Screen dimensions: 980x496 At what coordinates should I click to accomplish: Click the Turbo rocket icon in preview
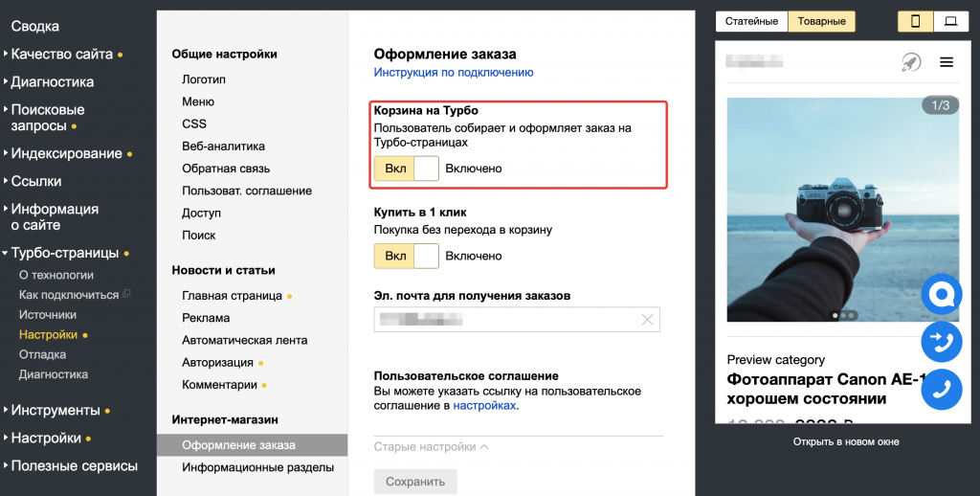point(910,62)
